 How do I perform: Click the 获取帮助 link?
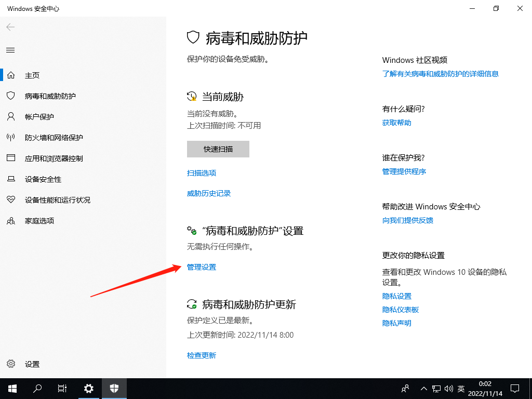pyautogui.click(x=397, y=123)
